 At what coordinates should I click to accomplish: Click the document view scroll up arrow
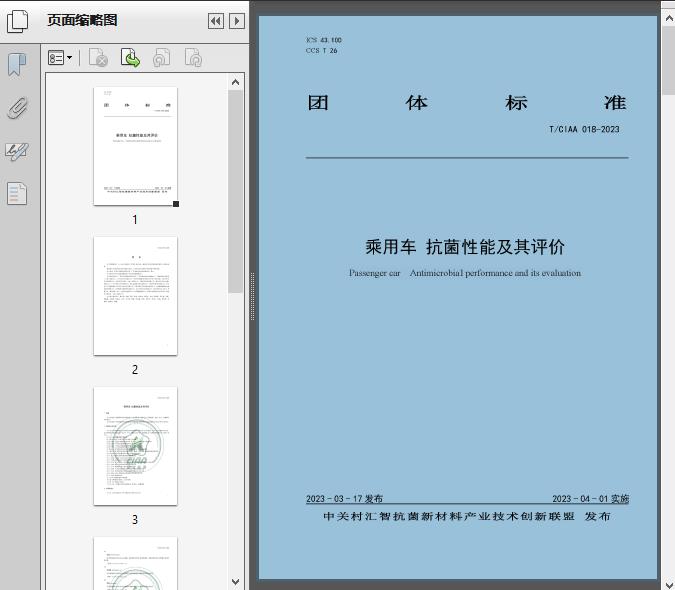point(669,19)
